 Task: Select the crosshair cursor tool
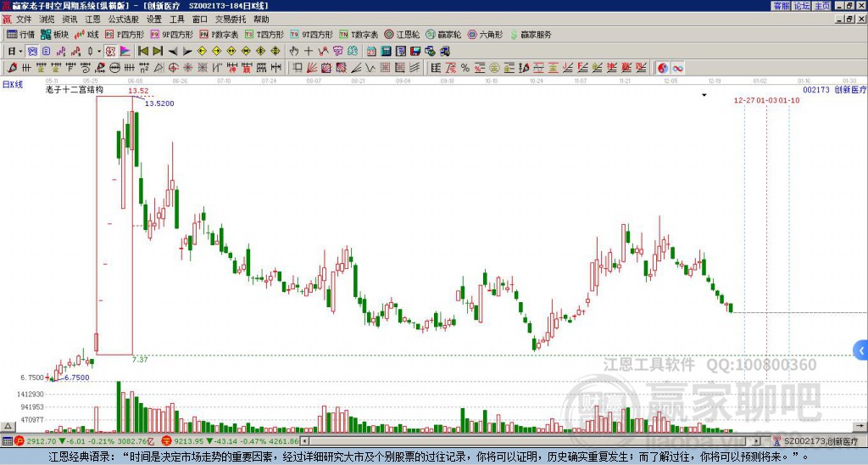click(309, 51)
